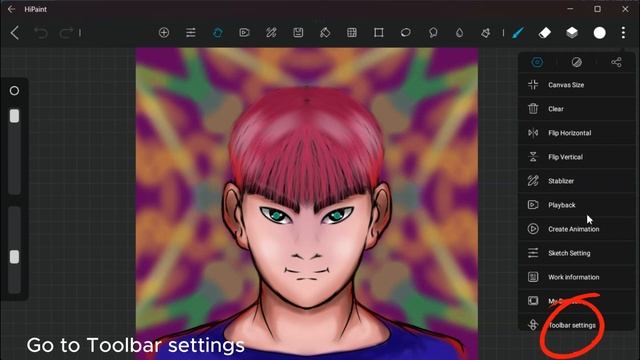The width and height of the screenshot is (640, 360).
Task: Undo the last stroke
Action: (40, 33)
